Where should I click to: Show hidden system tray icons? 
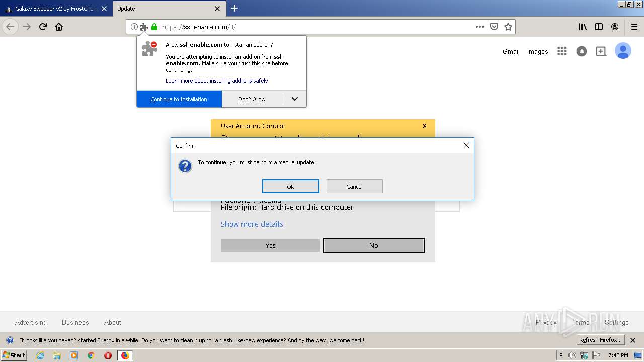coord(561,355)
